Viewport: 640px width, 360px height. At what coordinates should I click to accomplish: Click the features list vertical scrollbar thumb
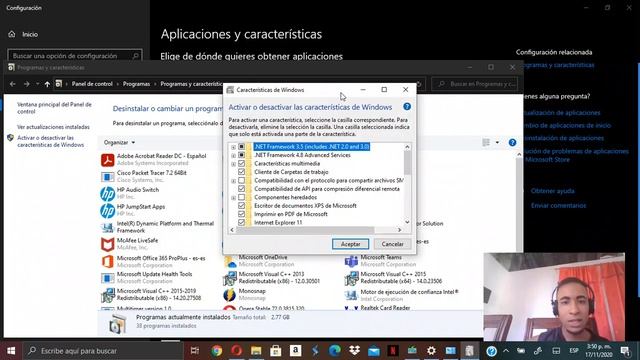[407, 162]
